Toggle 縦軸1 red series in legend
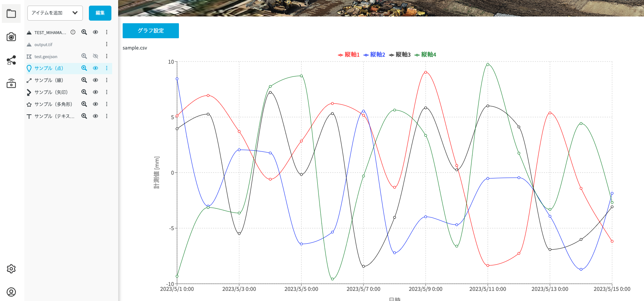 point(349,55)
